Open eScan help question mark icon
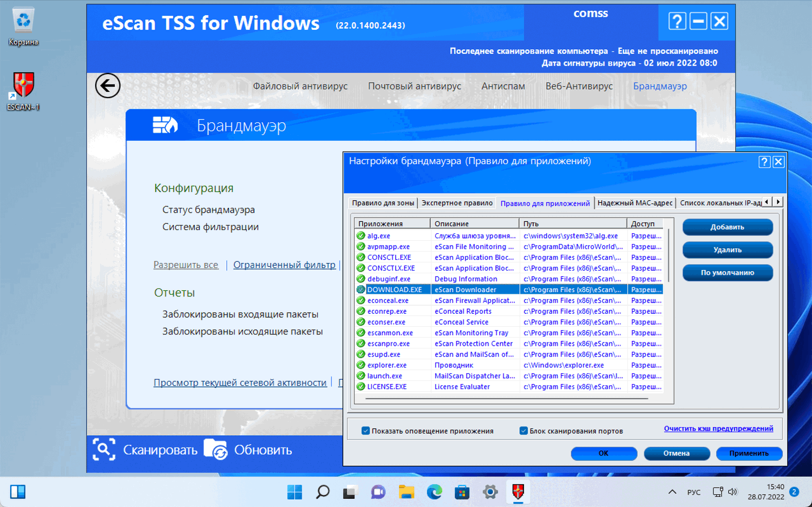Viewport: 812px width, 507px height. coord(677,21)
